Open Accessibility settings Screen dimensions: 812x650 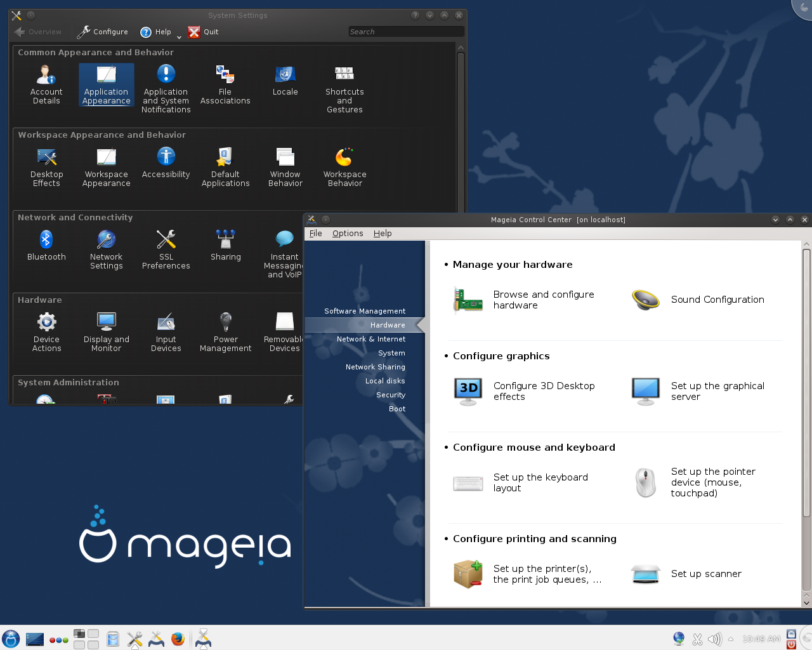[x=166, y=163]
